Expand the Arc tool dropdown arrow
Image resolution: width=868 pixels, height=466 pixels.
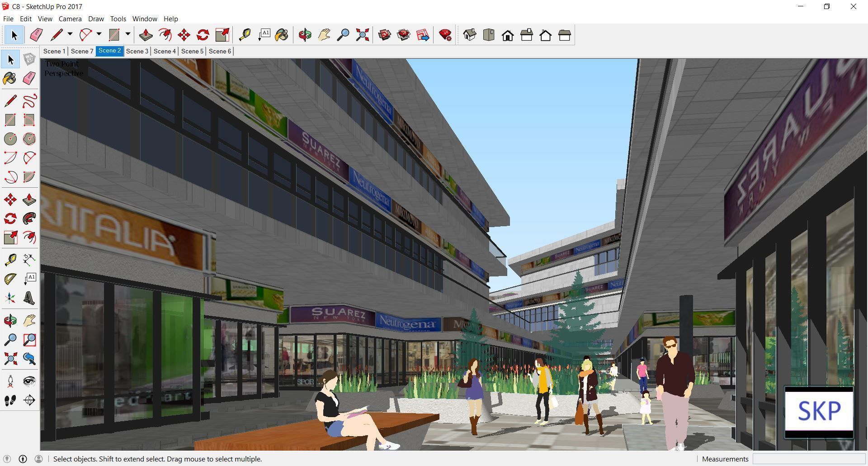click(x=99, y=34)
